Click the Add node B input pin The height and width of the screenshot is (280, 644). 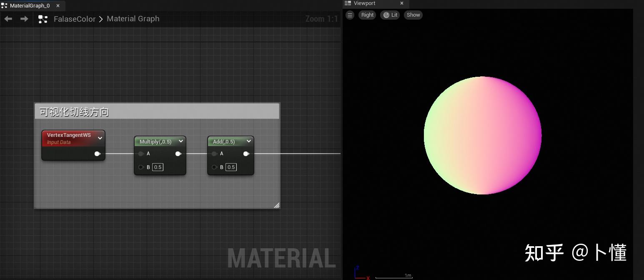[x=214, y=167]
